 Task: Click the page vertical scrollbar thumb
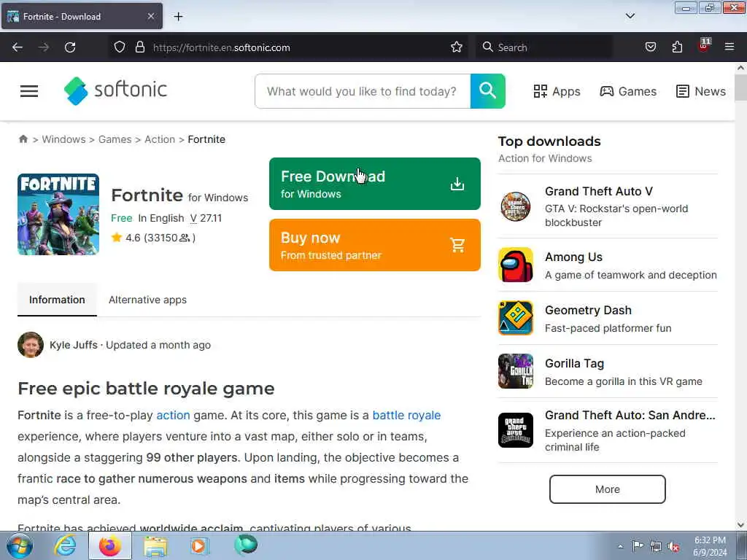coord(740,87)
